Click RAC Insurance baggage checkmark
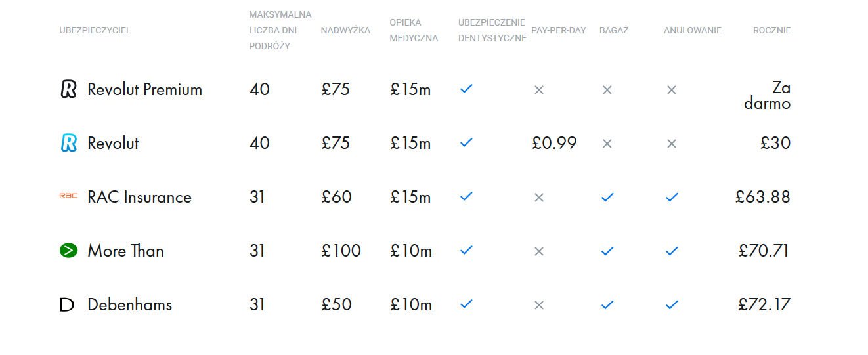 point(607,197)
